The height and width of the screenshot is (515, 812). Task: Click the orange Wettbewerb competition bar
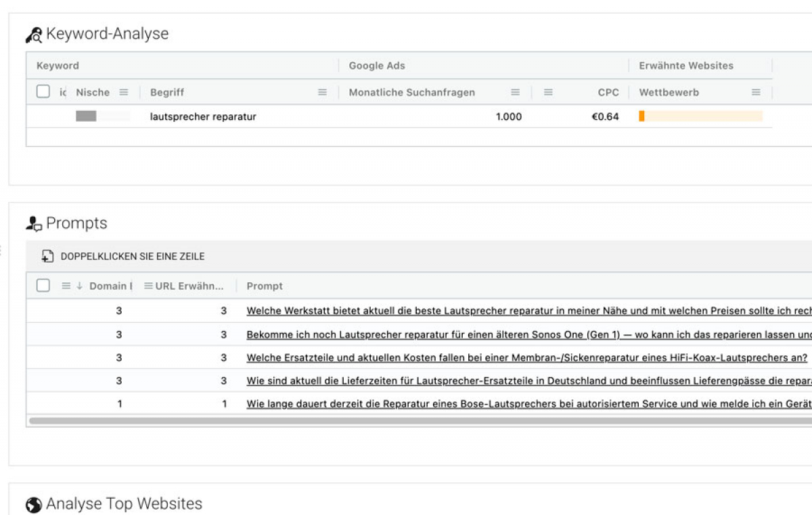[641, 116]
